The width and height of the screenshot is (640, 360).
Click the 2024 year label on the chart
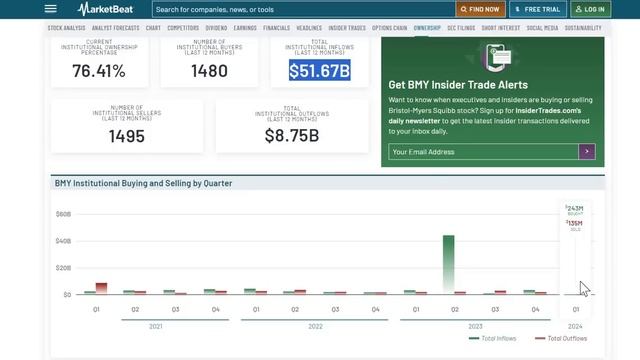[575, 327]
